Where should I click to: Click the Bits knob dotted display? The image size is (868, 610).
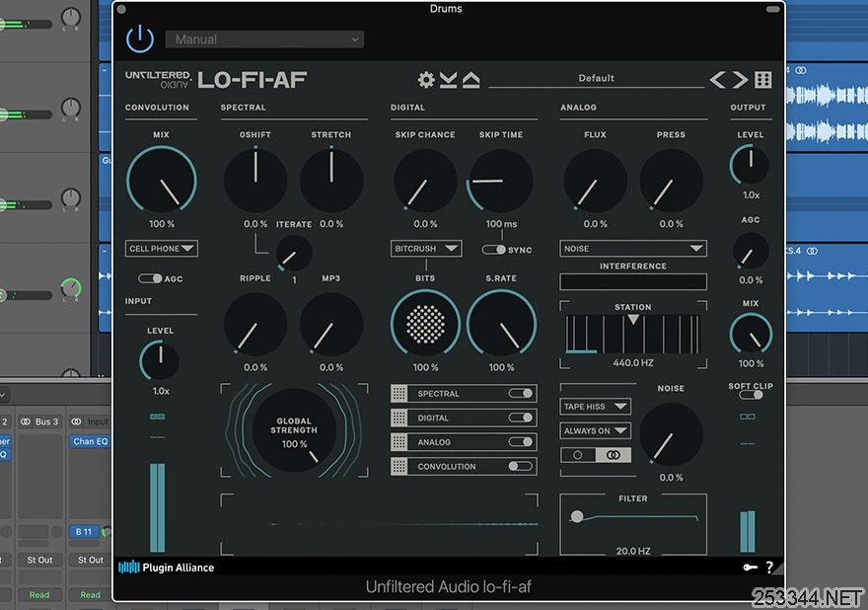pyautogui.click(x=425, y=324)
